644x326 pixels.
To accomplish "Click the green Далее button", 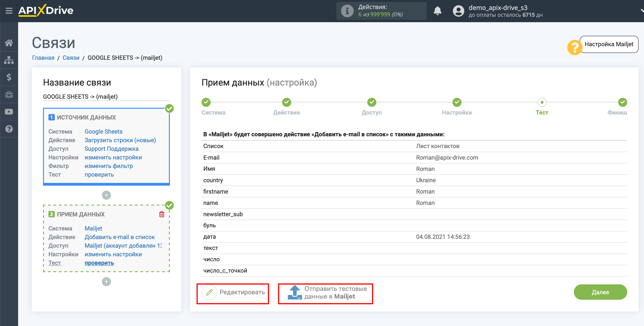I will pyautogui.click(x=600, y=292).
